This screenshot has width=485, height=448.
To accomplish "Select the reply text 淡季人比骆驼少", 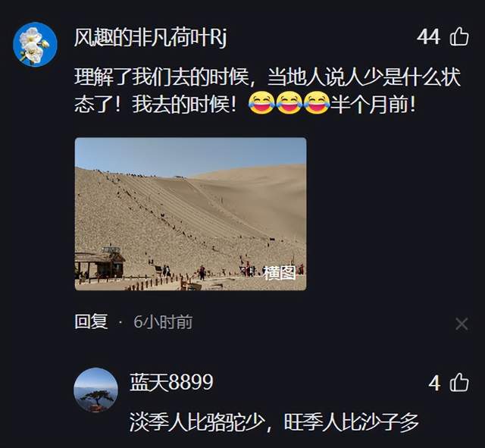I will click(x=197, y=422).
